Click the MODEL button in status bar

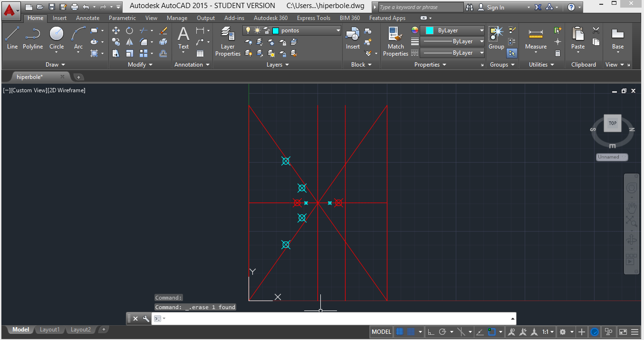381,332
